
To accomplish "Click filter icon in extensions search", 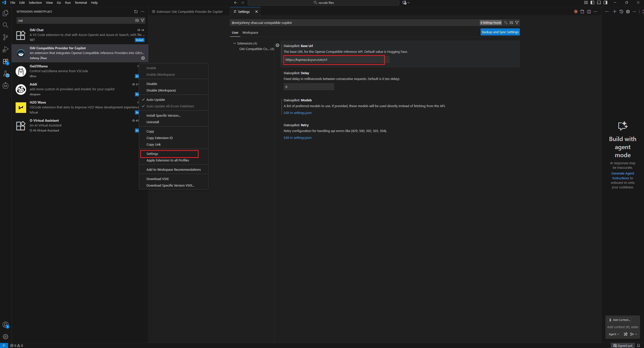I will pyautogui.click(x=142, y=20).
